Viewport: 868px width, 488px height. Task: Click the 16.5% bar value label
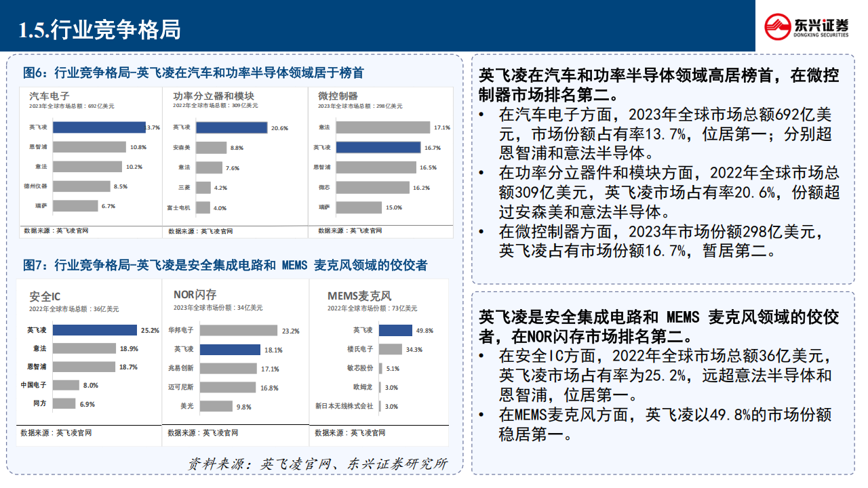[428, 167]
